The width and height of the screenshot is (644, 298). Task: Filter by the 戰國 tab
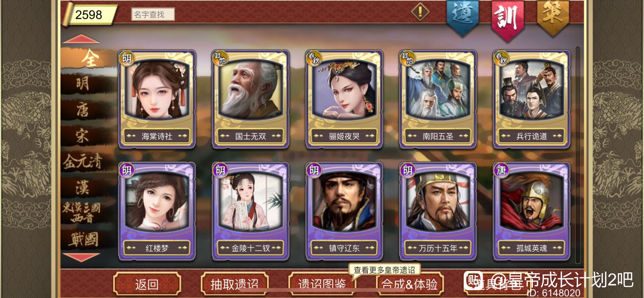tap(83, 239)
